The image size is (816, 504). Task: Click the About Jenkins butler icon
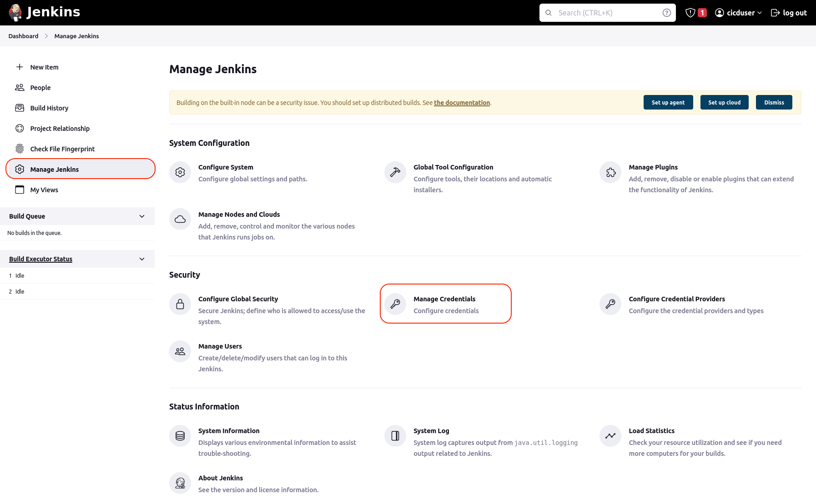pos(180,483)
